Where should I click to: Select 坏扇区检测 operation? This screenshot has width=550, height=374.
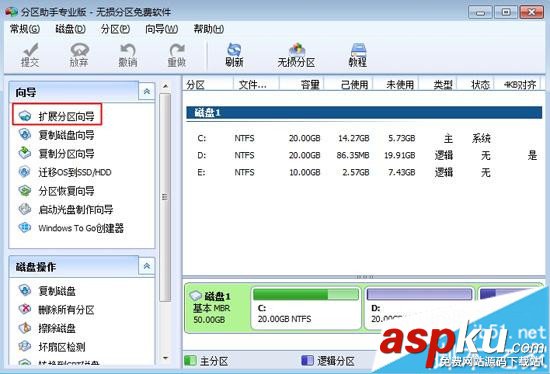click(x=52, y=347)
